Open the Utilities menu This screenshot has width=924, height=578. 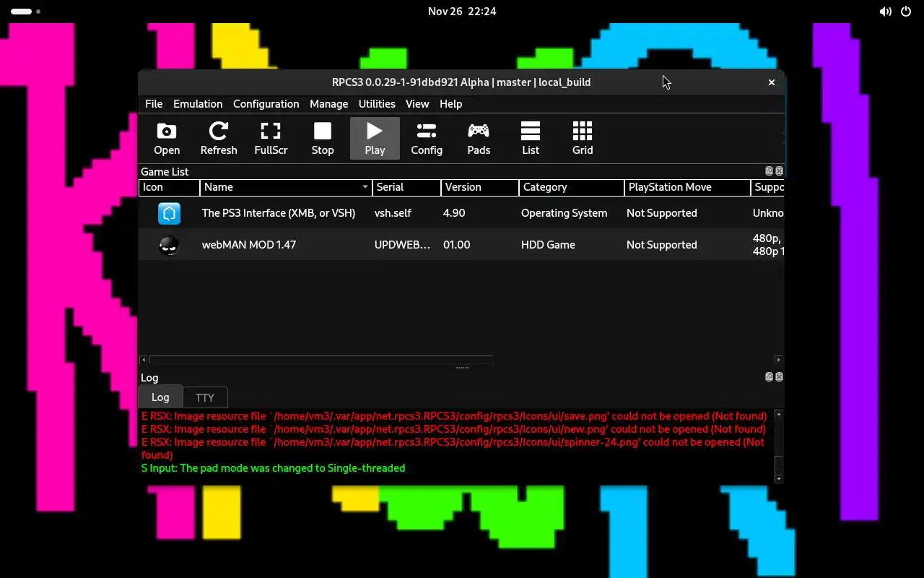tap(377, 104)
